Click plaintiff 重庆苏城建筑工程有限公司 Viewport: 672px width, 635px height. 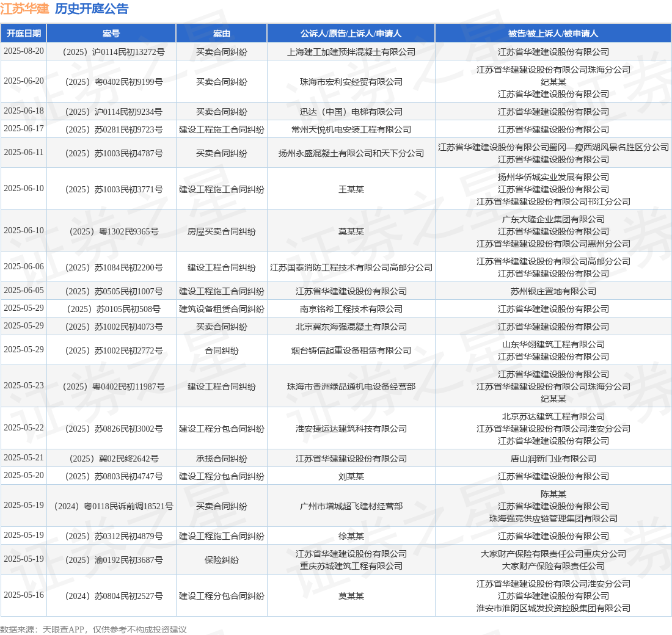coord(351,566)
